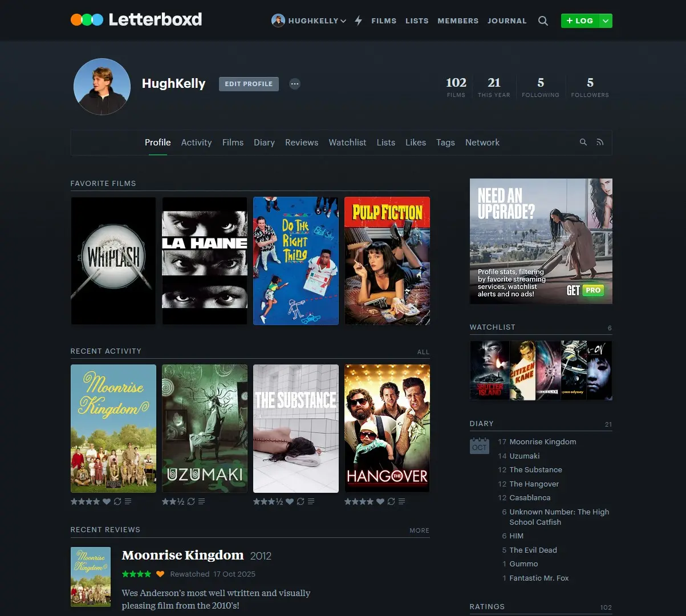Click the Letterboxd logo
Image resolution: width=686 pixels, height=616 pixels.
(136, 19)
